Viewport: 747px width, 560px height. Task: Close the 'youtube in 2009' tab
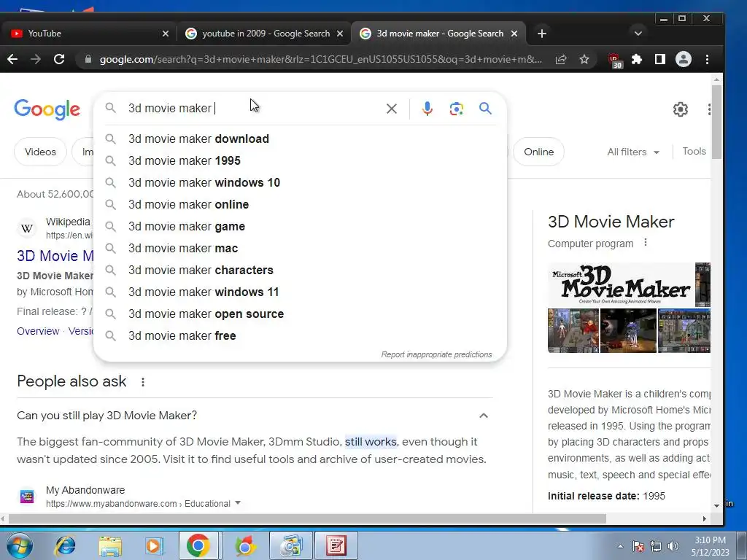point(340,34)
